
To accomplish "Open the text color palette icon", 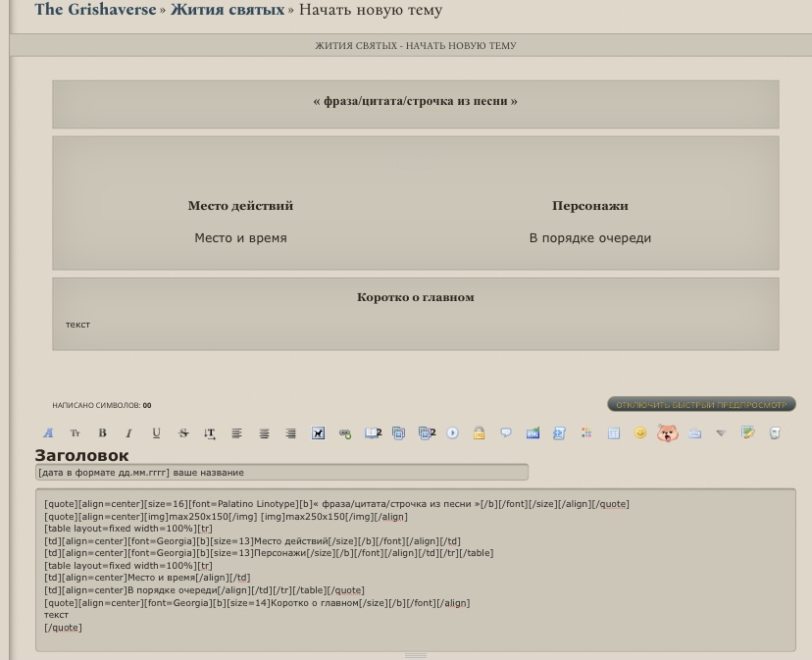I will tap(586, 433).
